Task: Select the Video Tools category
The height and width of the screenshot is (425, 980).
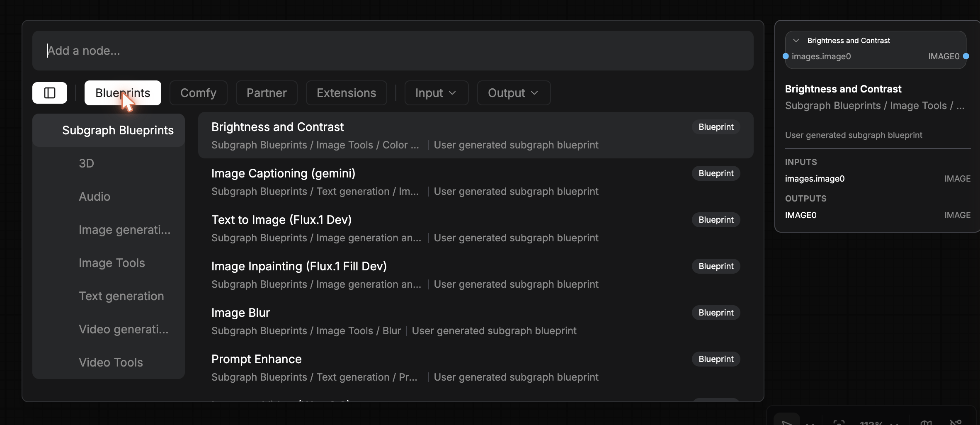Action: [109, 362]
